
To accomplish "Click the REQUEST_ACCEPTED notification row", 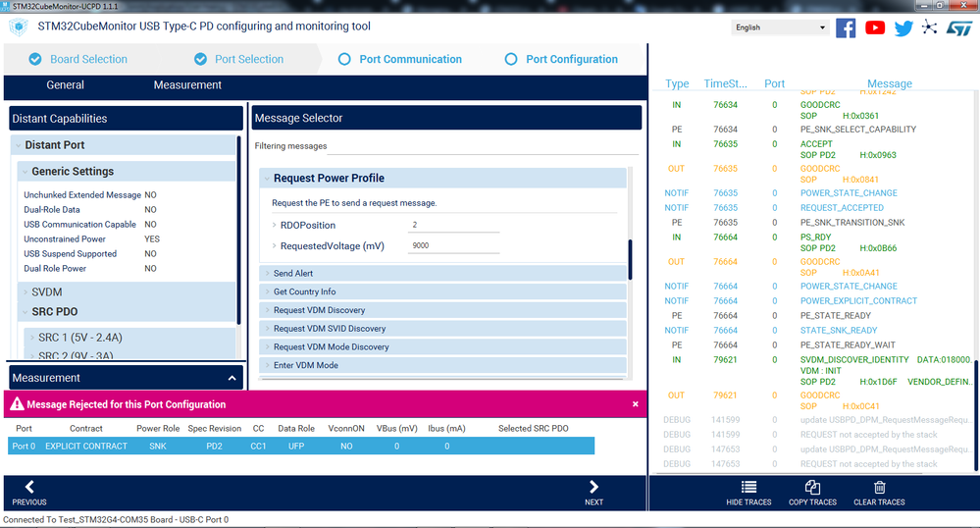I will [842, 208].
